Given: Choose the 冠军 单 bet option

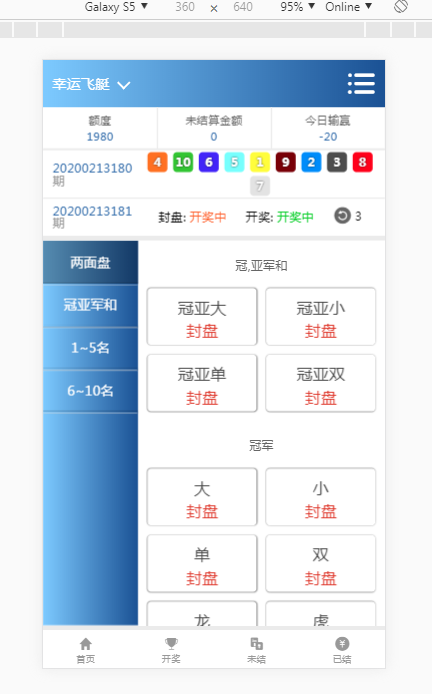Looking at the screenshot, I should [202, 563].
